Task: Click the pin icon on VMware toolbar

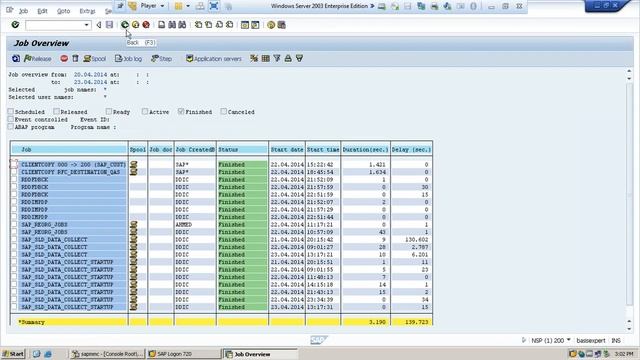Action: pyautogui.click(x=120, y=6)
